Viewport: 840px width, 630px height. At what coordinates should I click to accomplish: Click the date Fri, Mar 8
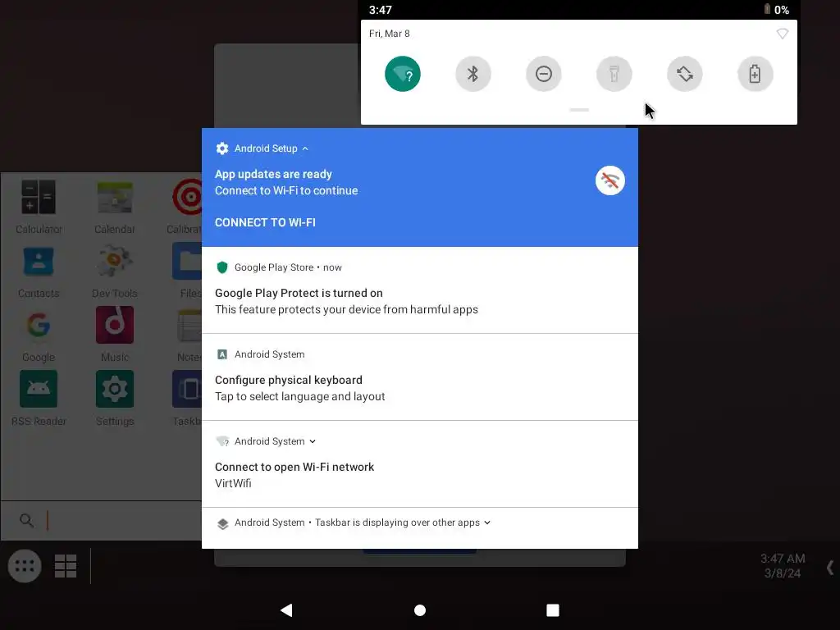pyautogui.click(x=390, y=34)
